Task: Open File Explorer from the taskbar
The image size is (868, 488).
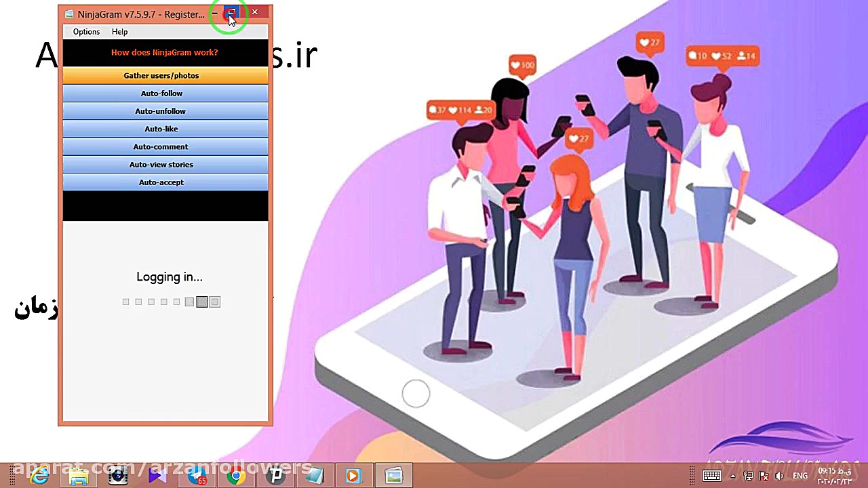Action: (x=79, y=476)
